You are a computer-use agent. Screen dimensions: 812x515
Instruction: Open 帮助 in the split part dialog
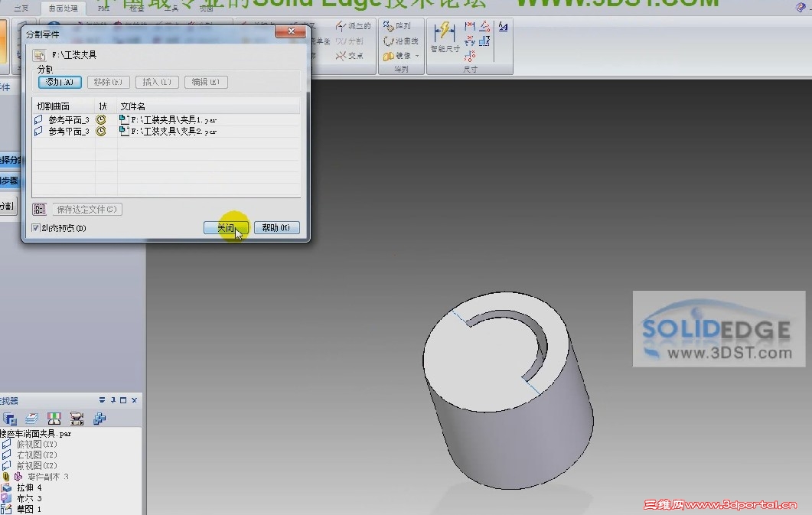[x=276, y=228]
